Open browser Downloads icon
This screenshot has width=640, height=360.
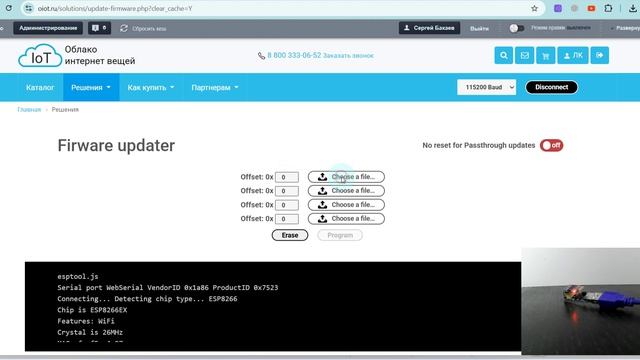point(633,8)
